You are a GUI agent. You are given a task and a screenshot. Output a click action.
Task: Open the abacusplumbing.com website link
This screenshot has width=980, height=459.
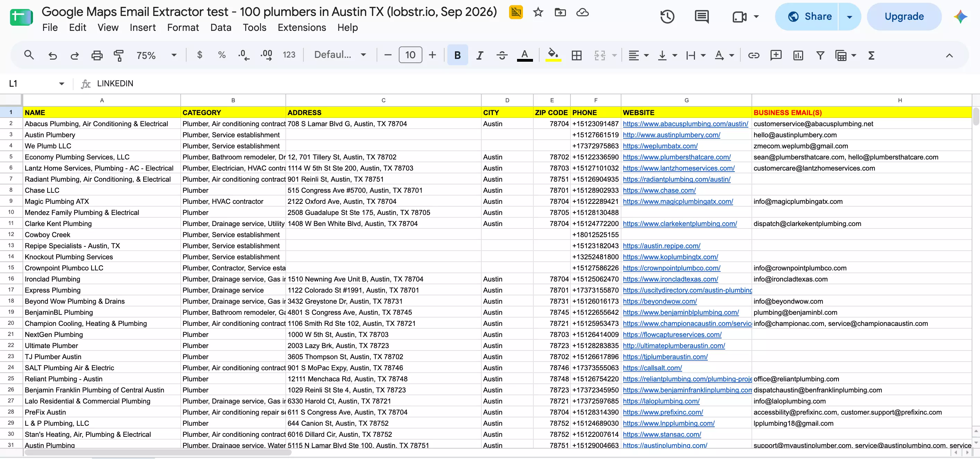pos(685,124)
